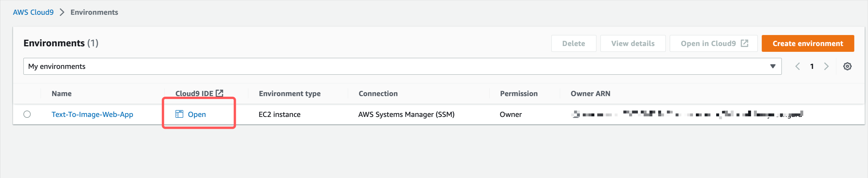The height and width of the screenshot is (178, 868).
Task: Go to the previous page of environments
Action: (797, 66)
